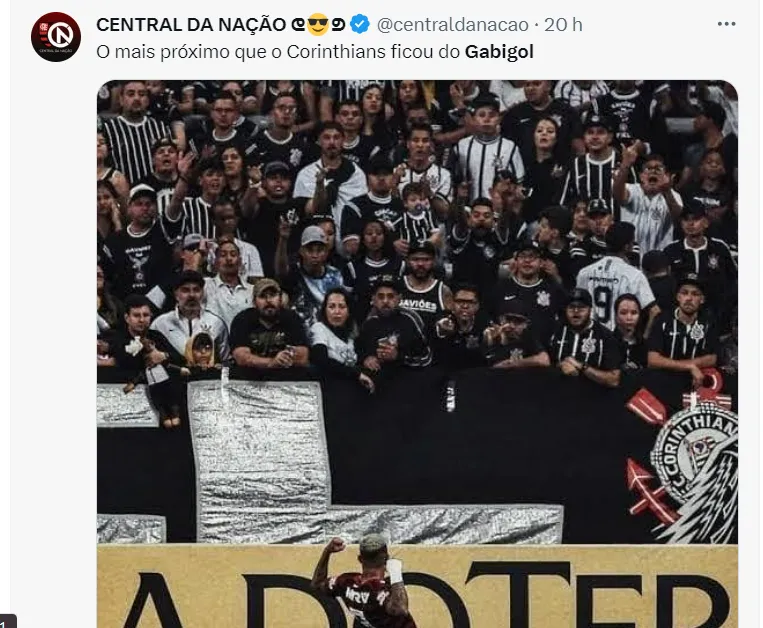
Task: Open the tweet's three-dot more menu
Action: (726, 24)
